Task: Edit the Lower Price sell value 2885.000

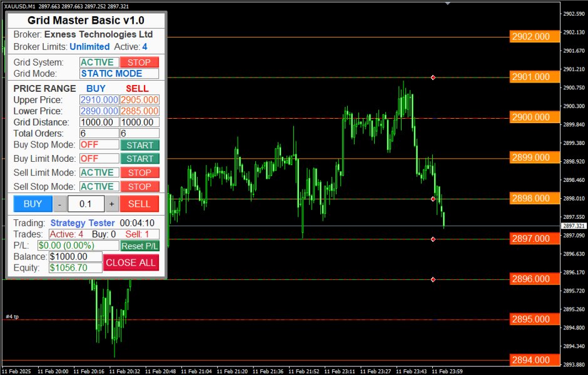Action: 139,111
